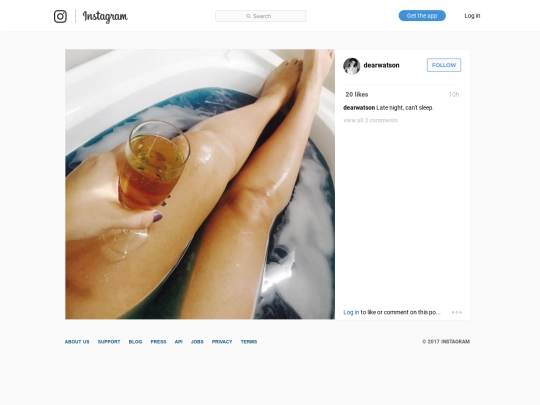Click the Get the app button
The height and width of the screenshot is (405, 540).
point(422,15)
